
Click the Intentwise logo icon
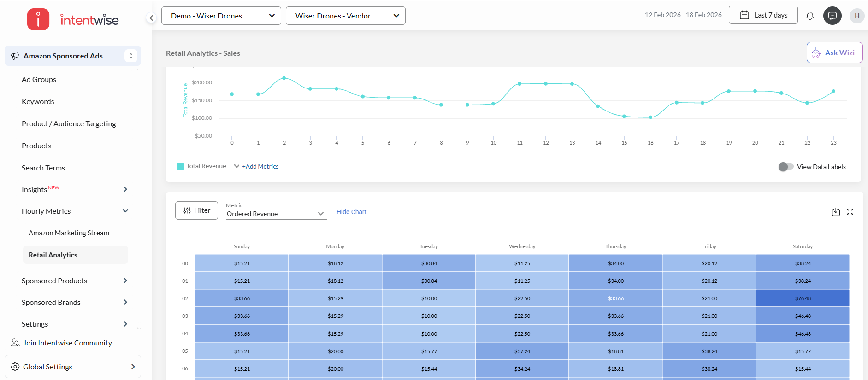point(38,19)
